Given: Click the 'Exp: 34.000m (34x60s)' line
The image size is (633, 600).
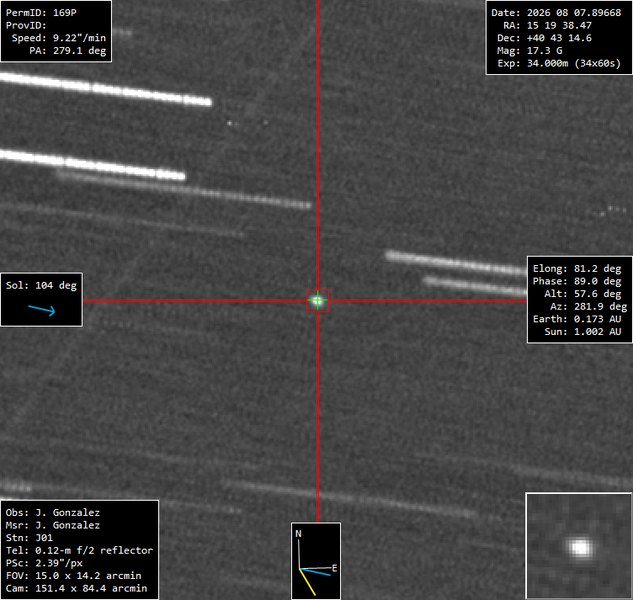Looking at the screenshot, I should 559,63.
